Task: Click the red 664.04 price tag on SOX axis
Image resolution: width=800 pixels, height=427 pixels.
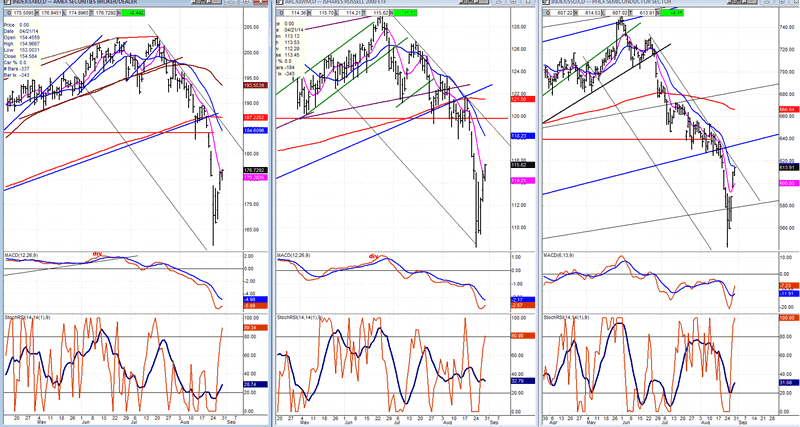Action: click(787, 109)
